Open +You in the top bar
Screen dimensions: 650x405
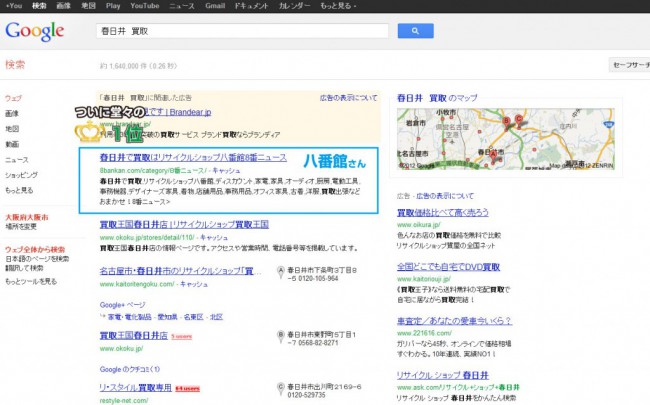(14, 6)
